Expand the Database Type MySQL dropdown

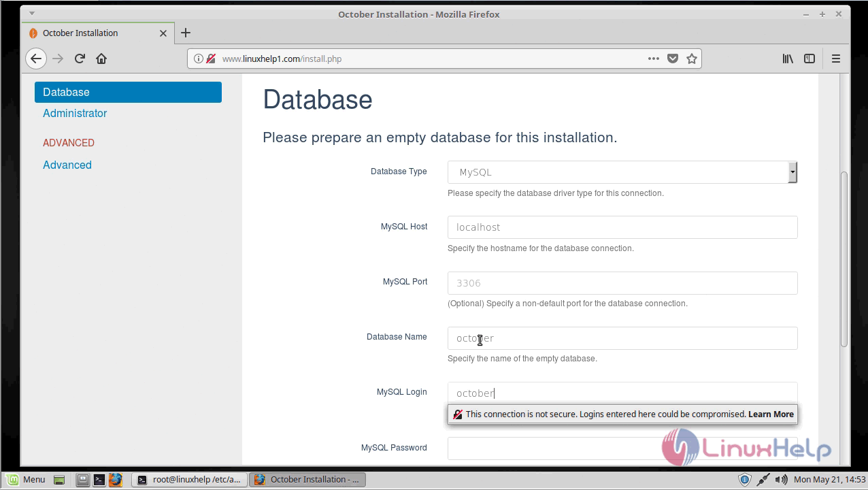622,172
